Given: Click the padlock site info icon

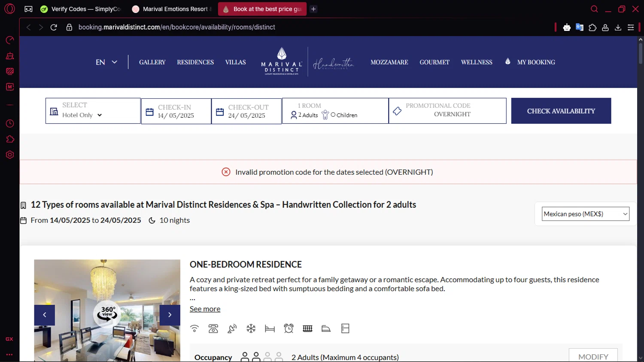Looking at the screenshot, I should (69, 27).
